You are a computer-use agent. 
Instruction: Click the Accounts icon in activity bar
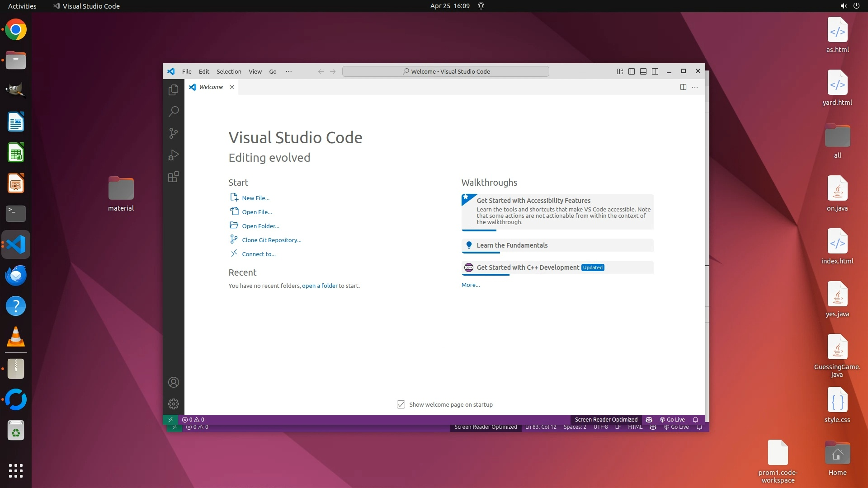coord(173,382)
